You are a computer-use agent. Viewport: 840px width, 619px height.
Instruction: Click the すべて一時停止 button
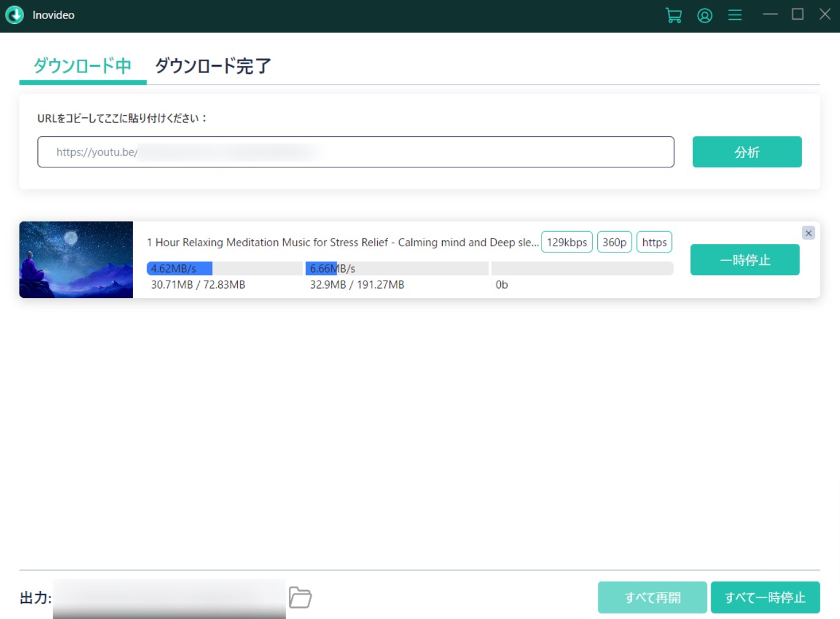point(765,598)
